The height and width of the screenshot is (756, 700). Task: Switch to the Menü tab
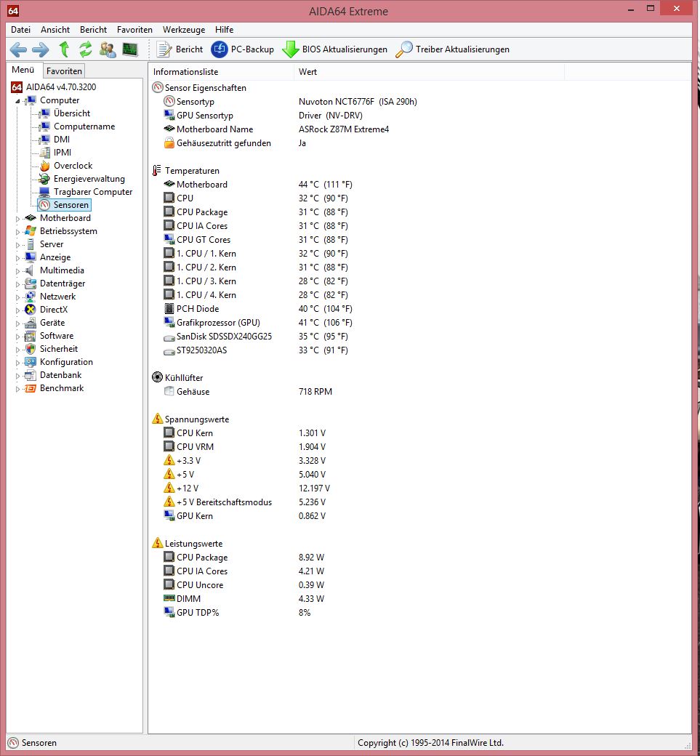[x=23, y=70]
